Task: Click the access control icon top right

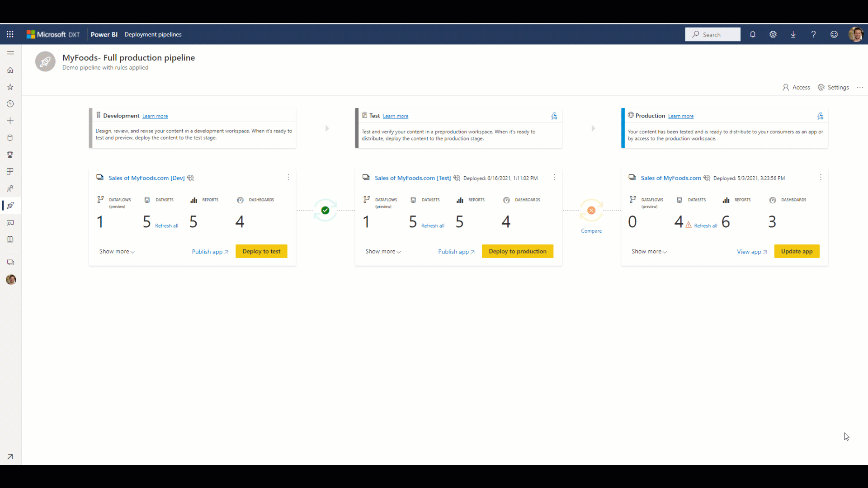Action: click(786, 87)
